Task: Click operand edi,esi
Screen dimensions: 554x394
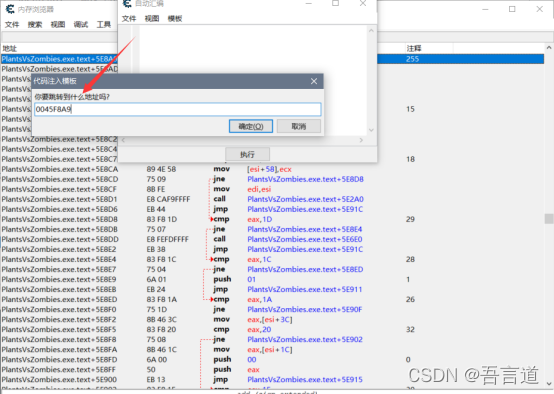Action: (259, 189)
